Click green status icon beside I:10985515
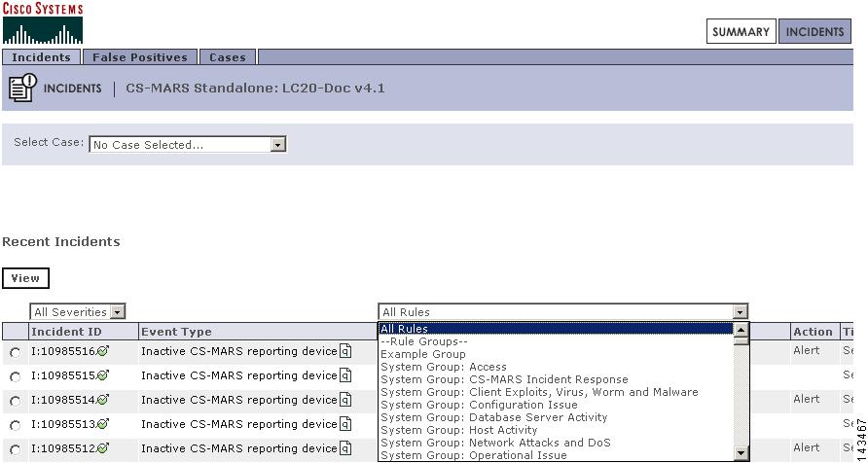Image resolution: width=868 pixels, height=463 pixels. 103,375
